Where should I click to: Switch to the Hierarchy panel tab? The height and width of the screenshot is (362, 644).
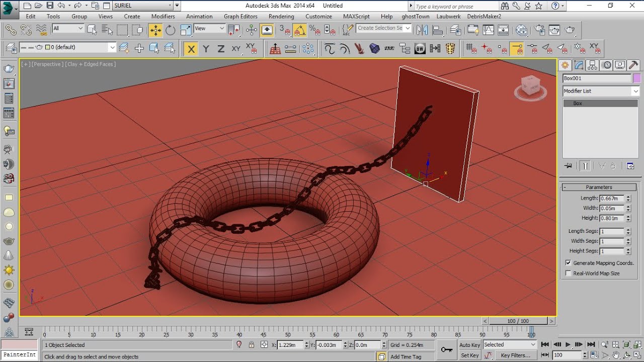[x=593, y=65]
